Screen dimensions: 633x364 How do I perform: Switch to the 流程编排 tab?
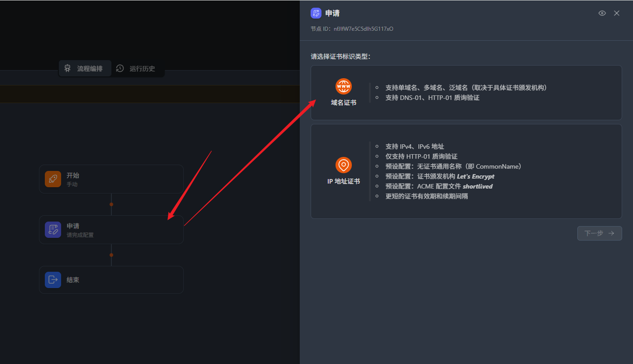pos(90,69)
